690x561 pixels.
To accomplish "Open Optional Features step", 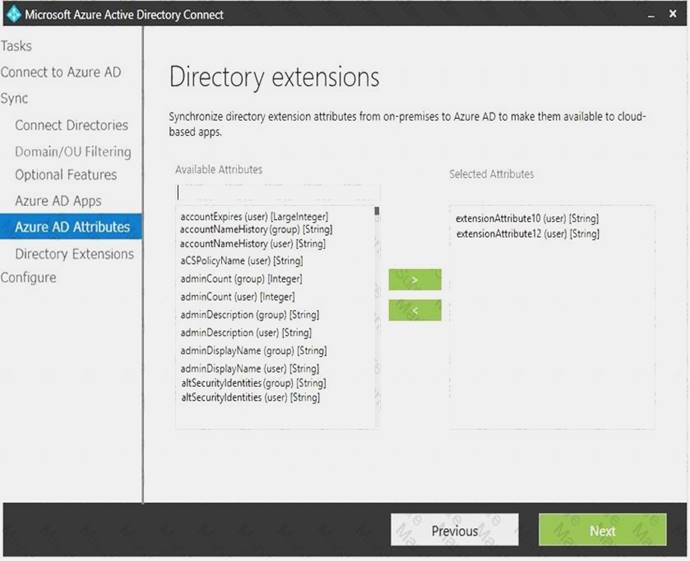I will pyautogui.click(x=66, y=175).
